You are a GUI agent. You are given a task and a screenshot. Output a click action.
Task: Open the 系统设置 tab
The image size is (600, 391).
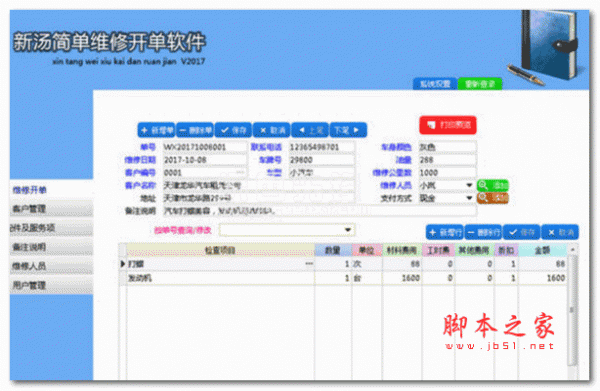[435, 84]
